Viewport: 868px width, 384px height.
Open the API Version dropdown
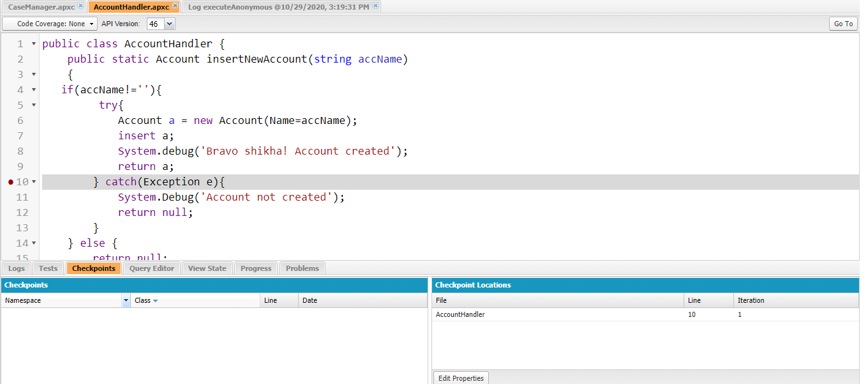(169, 24)
